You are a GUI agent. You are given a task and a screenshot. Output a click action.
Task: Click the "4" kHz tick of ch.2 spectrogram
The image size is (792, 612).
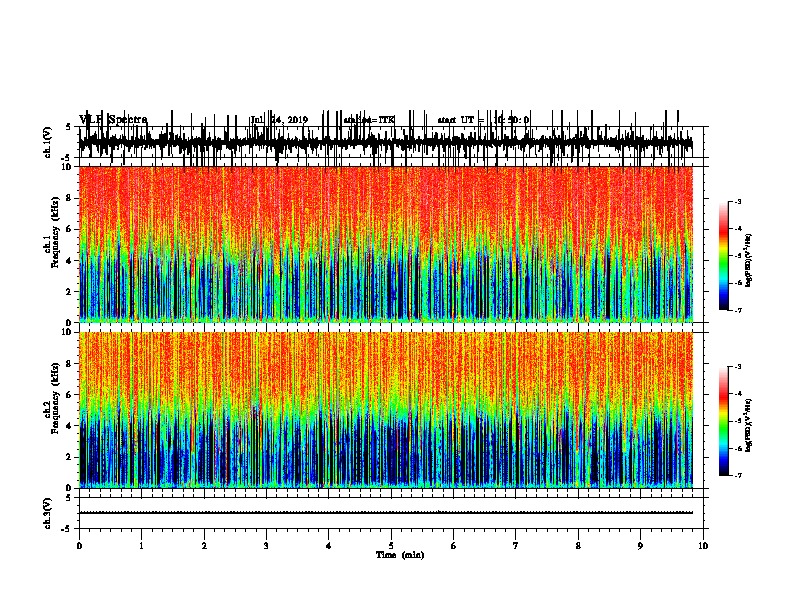click(x=71, y=426)
